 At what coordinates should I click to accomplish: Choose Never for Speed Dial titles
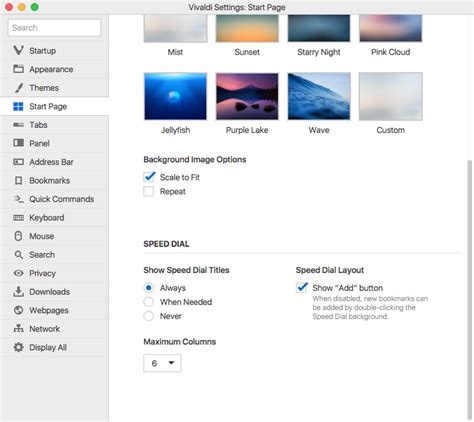149,316
